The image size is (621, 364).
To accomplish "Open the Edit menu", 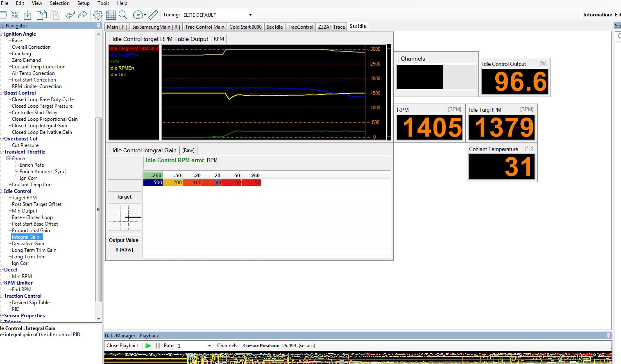I will [20, 3].
